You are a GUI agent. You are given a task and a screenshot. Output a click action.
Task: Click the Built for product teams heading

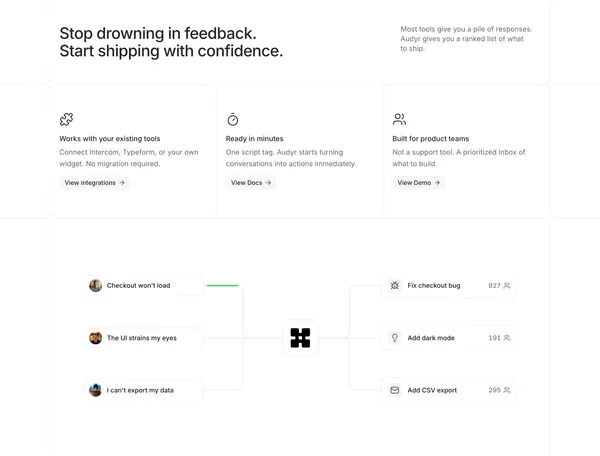coord(430,138)
